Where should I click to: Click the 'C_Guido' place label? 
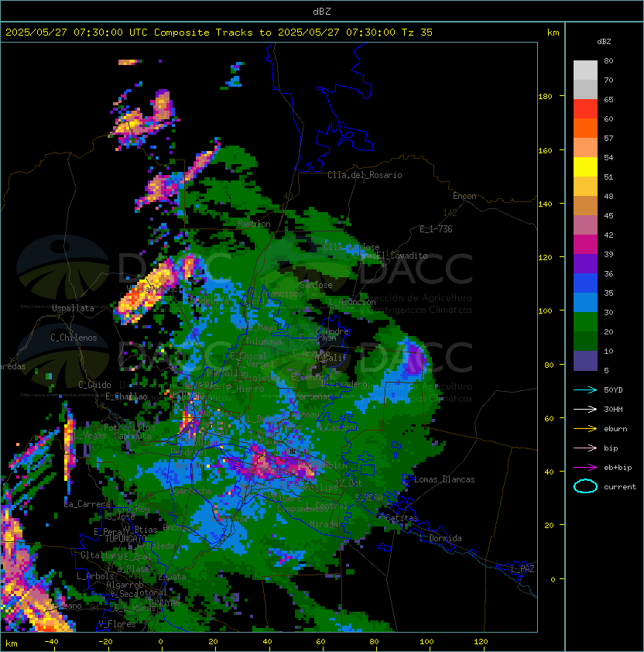[94, 385]
